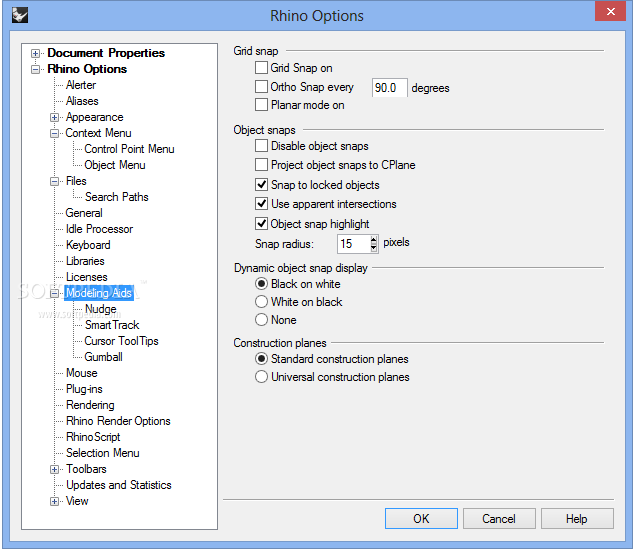Image resolution: width=633 pixels, height=549 pixels.
Task: Open the Search Paths page
Action: (117, 197)
